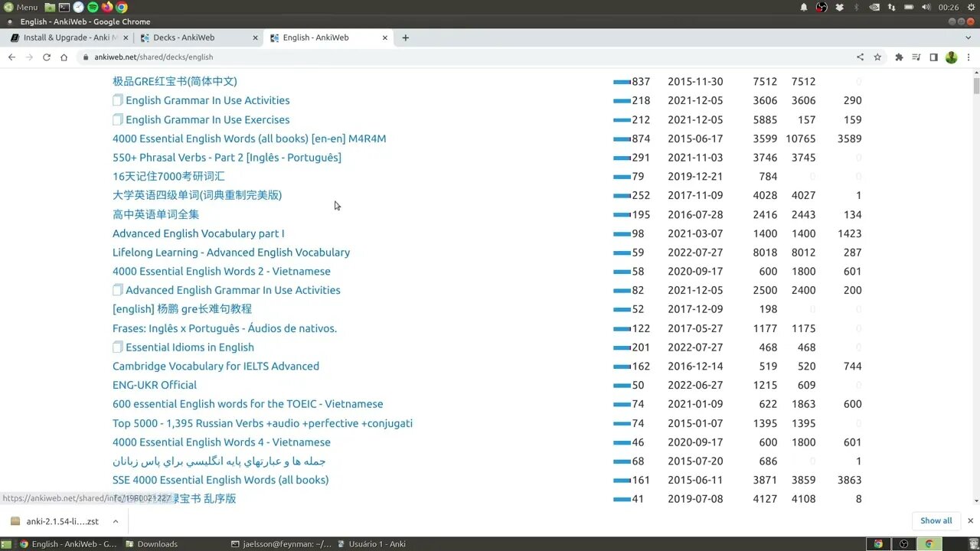The image size is (980, 551).
Task: Launch Spotify from the top panel
Action: 93,7
